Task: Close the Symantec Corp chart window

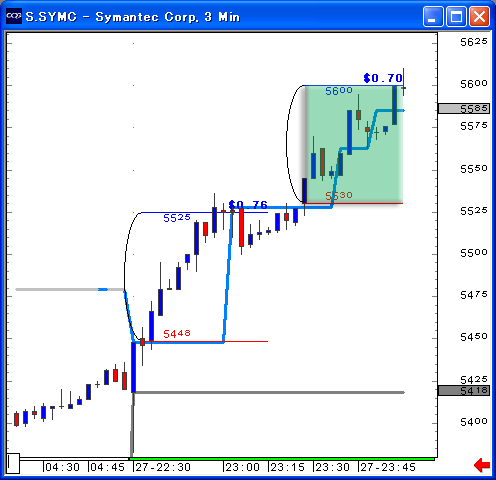Action: pyautogui.click(x=480, y=16)
